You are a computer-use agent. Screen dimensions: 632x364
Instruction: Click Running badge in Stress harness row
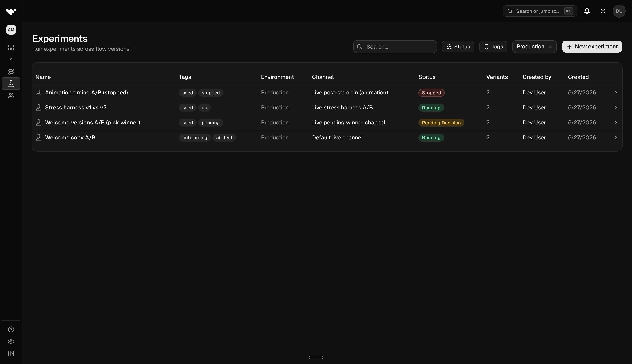[x=431, y=108]
